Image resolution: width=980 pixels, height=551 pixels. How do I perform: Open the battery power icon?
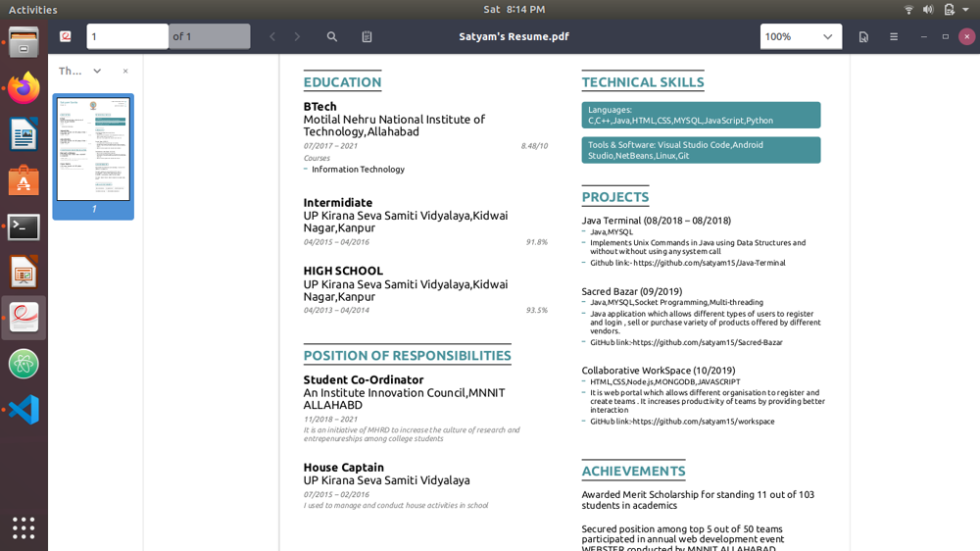(x=949, y=10)
